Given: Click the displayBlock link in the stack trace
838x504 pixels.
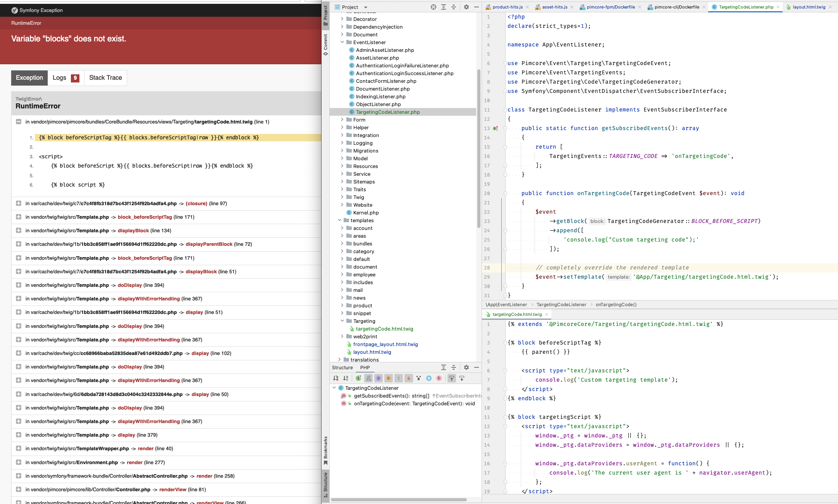Looking at the screenshot, I should (133, 231).
